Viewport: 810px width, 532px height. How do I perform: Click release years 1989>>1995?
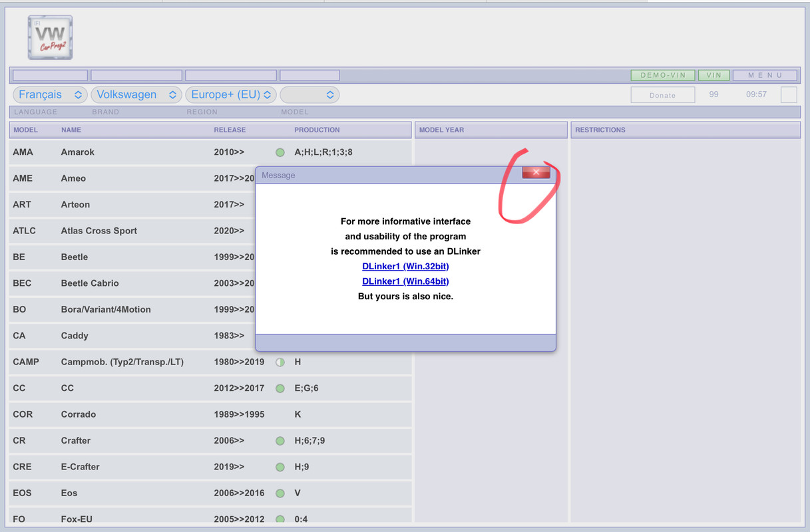(239, 414)
